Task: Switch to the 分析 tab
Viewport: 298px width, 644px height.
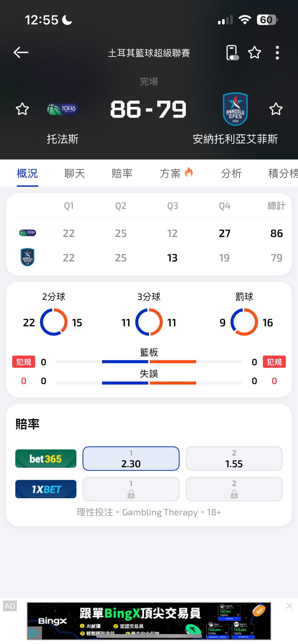Action: tap(231, 174)
